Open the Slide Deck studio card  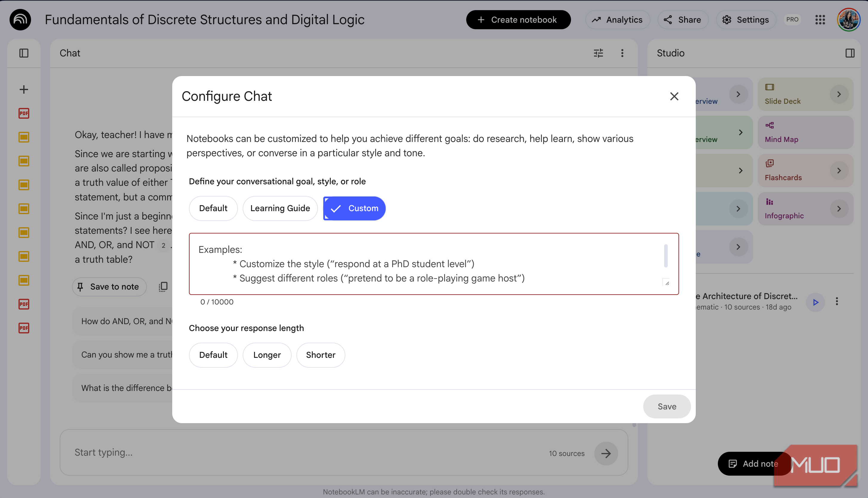click(x=806, y=94)
